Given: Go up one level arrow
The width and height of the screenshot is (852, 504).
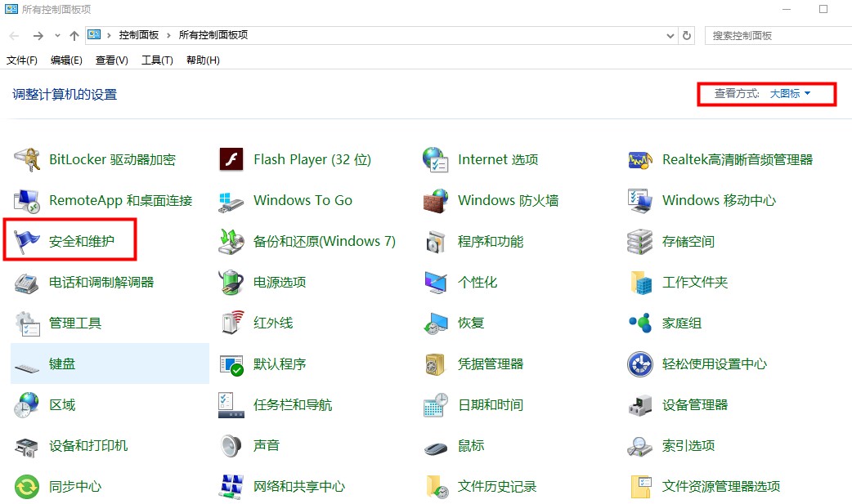Looking at the screenshot, I should click(74, 36).
